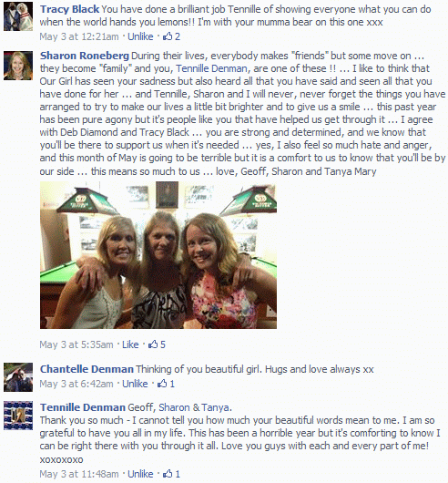Open the photo of three women
This screenshot has height=483, width=448.
158,255
